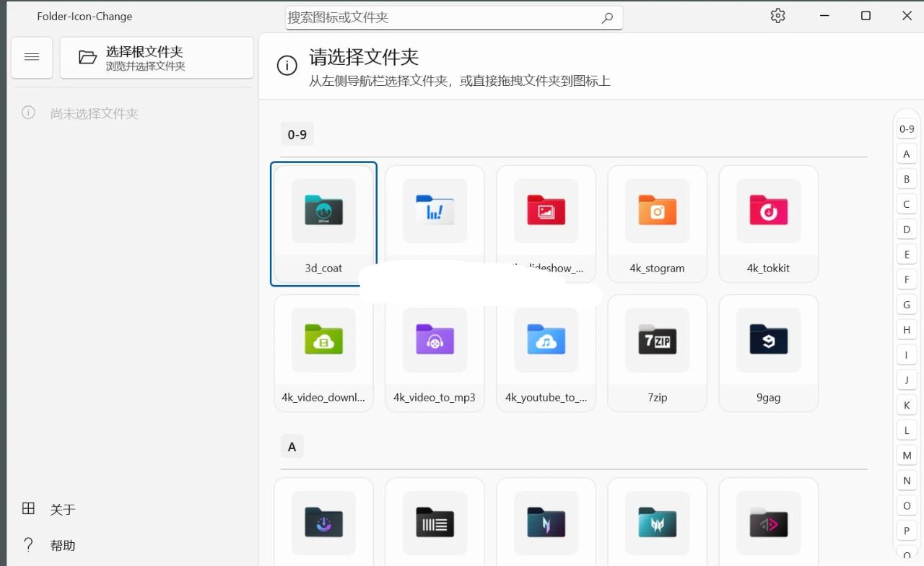Select the 4k_youtube_to folder icon
Viewport: 924px width, 566px height.
[x=546, y=341]
